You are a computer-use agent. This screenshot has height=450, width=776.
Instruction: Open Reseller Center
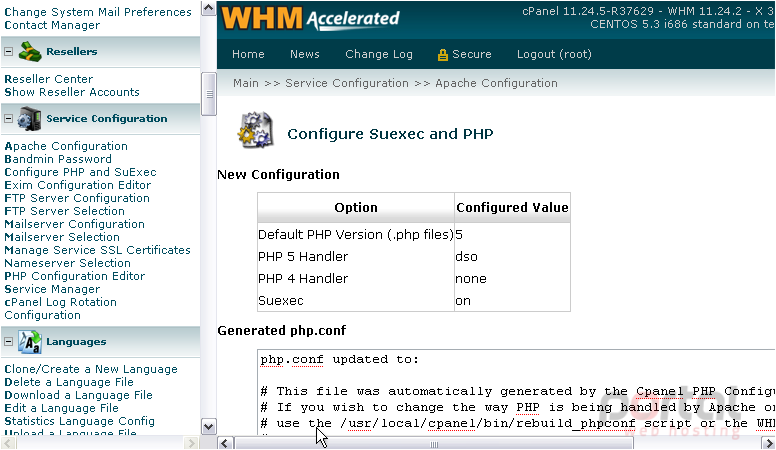48,79
